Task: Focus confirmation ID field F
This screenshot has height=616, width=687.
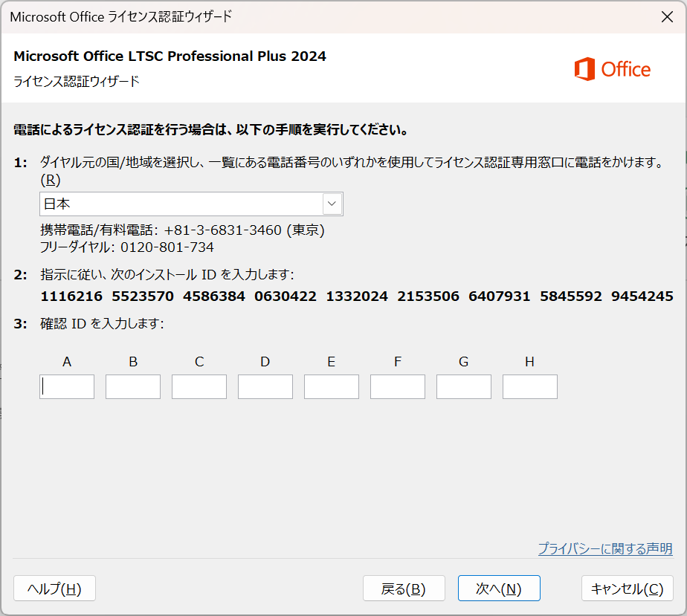Action: [398, 386]
